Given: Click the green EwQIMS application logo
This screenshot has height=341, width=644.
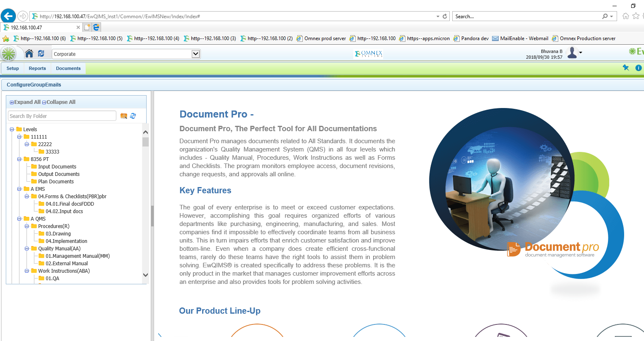Looking at the screenshot, I should point(8,54).
